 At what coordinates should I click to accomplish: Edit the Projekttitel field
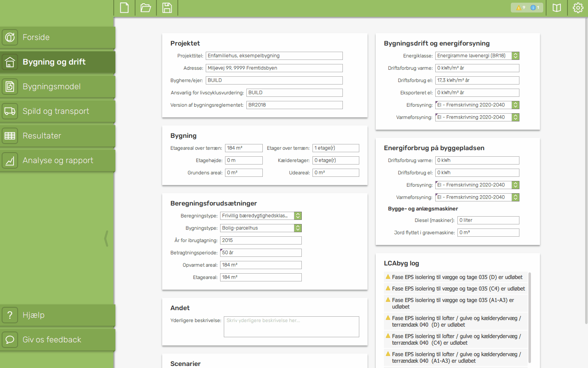[274, 56]
